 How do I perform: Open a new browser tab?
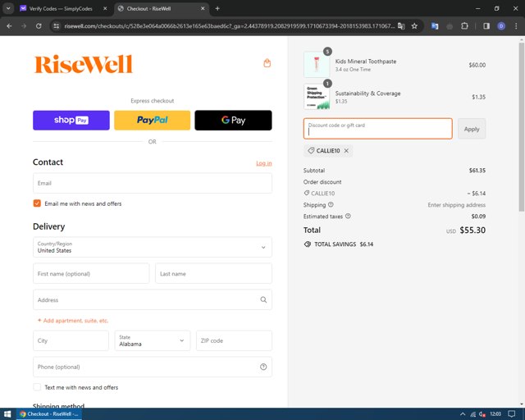(217, 9)
